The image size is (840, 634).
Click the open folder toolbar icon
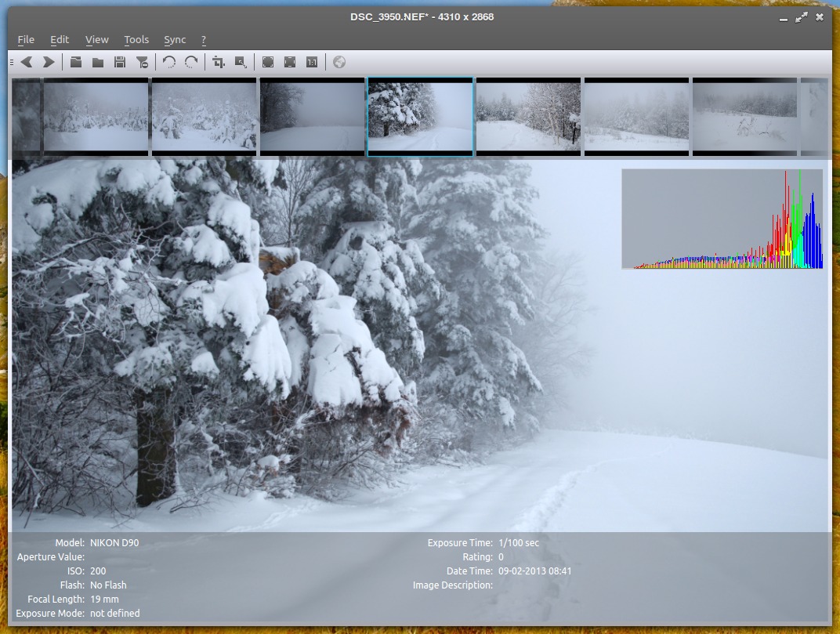click(x=97, y=63)
